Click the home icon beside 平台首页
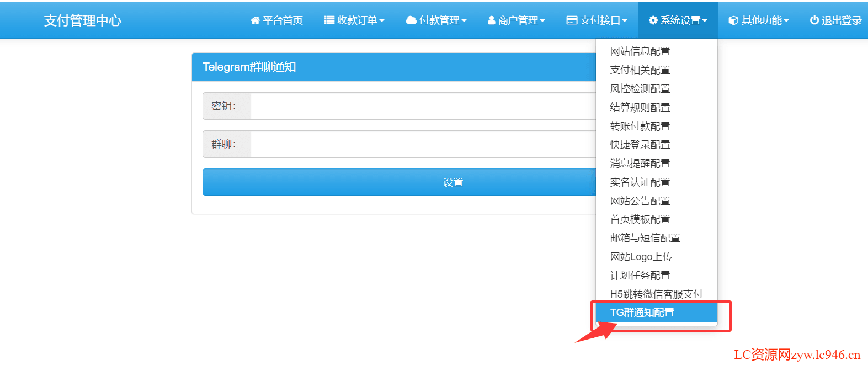 255,20
